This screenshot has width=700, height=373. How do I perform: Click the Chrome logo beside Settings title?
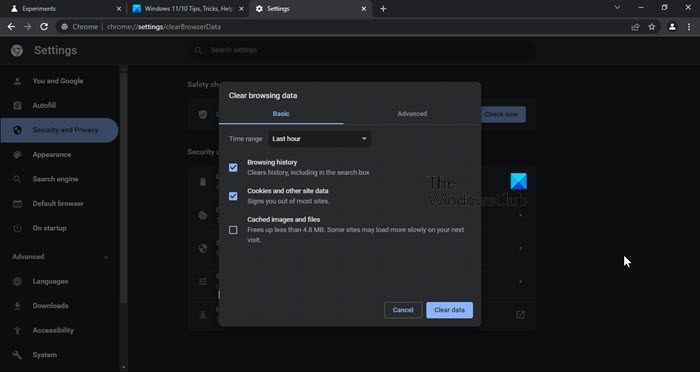[17, 50]
